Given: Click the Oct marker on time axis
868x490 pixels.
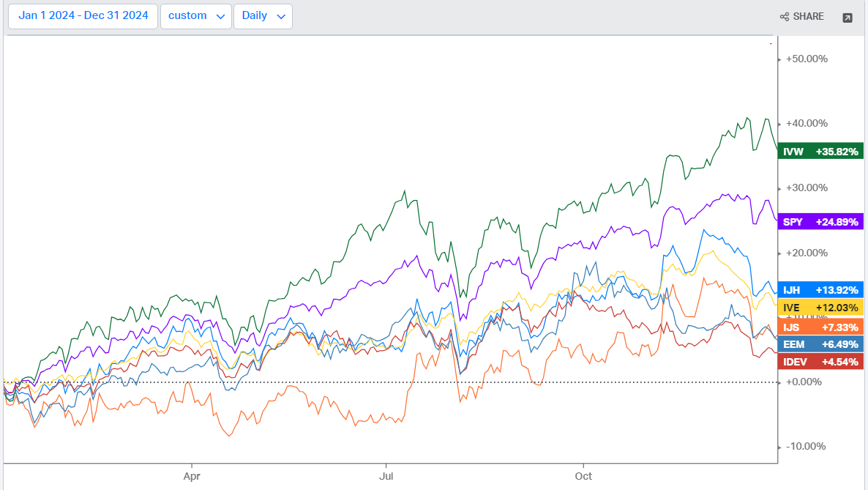Looking at the screenshot, I should point(583,475).
